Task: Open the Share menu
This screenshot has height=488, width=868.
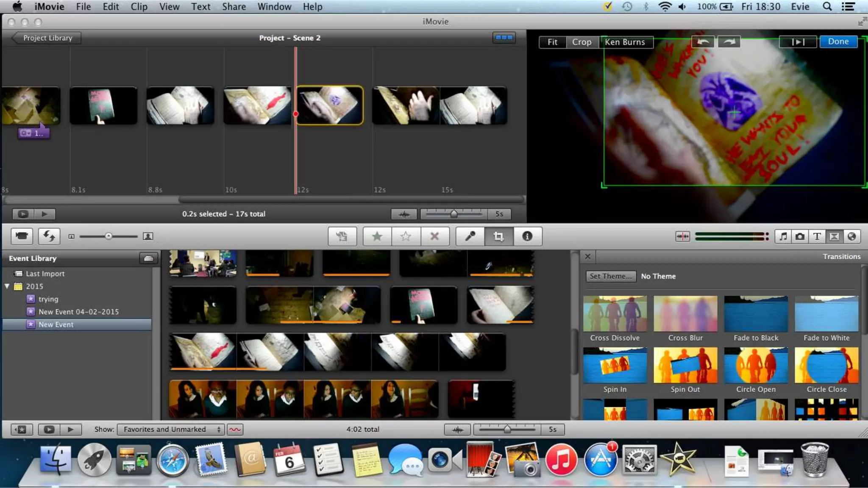Action: [x=234, y=7]
